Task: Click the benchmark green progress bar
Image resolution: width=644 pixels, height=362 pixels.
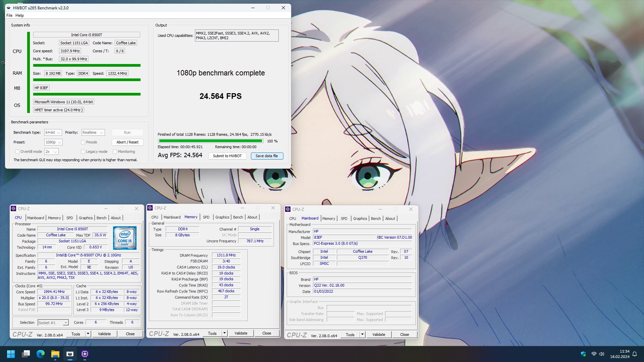Action: (x=211, y=141)
